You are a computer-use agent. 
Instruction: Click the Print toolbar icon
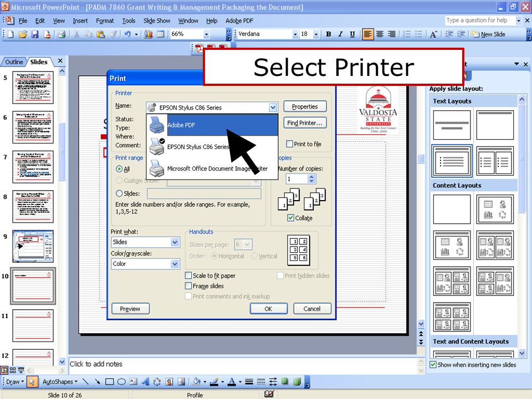point(62,34)
